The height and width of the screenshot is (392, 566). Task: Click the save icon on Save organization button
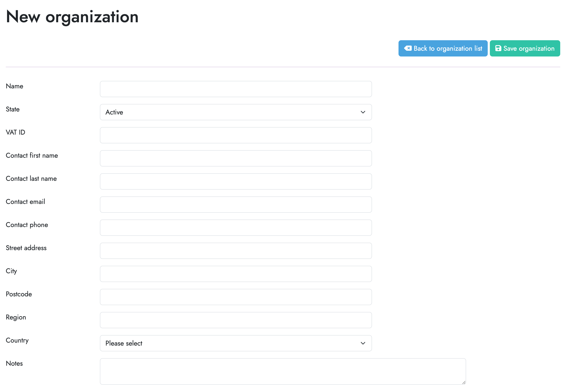498,48
